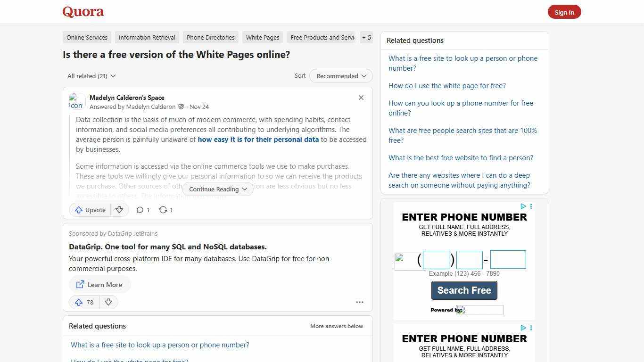This screenshot has width=644, height=362.
Task: Open the comments on Madelyn Calderon's answer
Action: click(142, 210)
